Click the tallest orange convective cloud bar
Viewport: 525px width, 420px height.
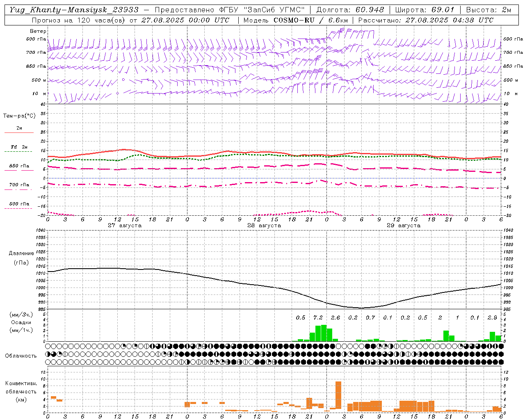338,395
